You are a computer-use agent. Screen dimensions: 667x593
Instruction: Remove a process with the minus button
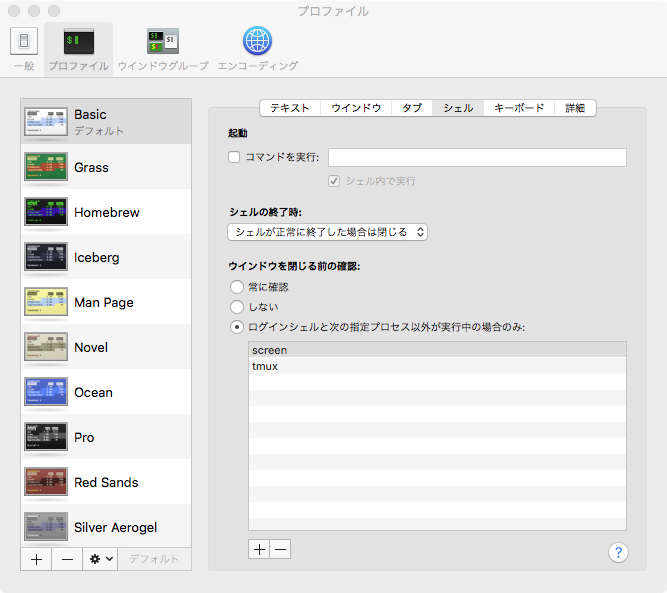pyautogui.click(x=280, y=549)
